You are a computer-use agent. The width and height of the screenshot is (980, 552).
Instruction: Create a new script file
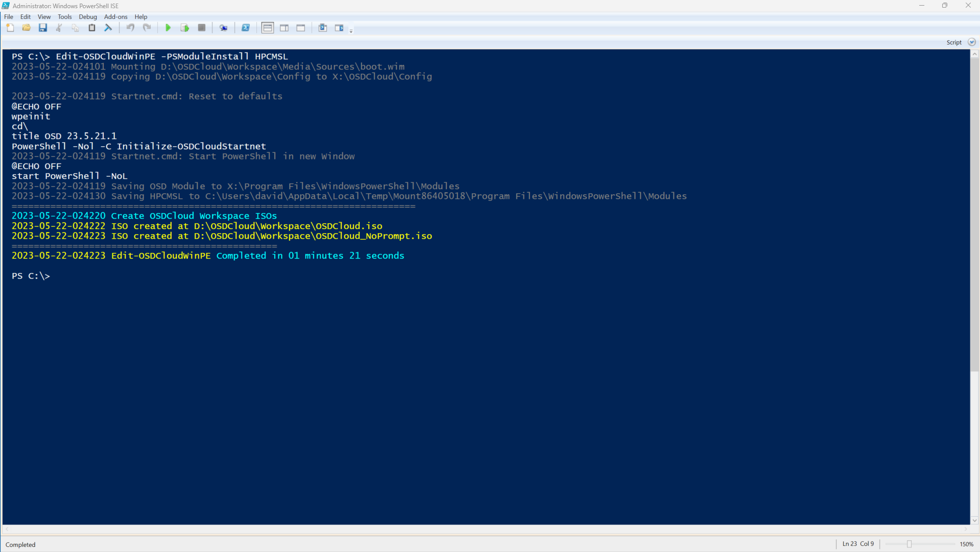pos(10,28)
